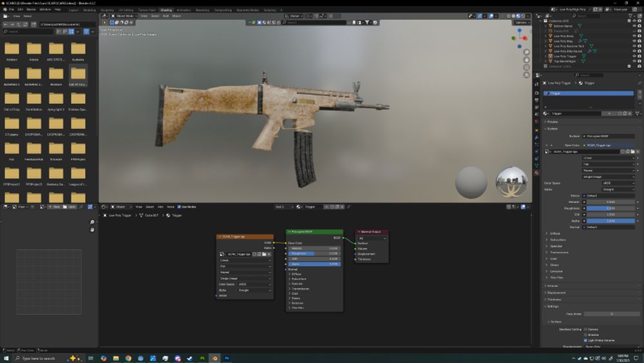Open the File menu

[x=12, y=9]
